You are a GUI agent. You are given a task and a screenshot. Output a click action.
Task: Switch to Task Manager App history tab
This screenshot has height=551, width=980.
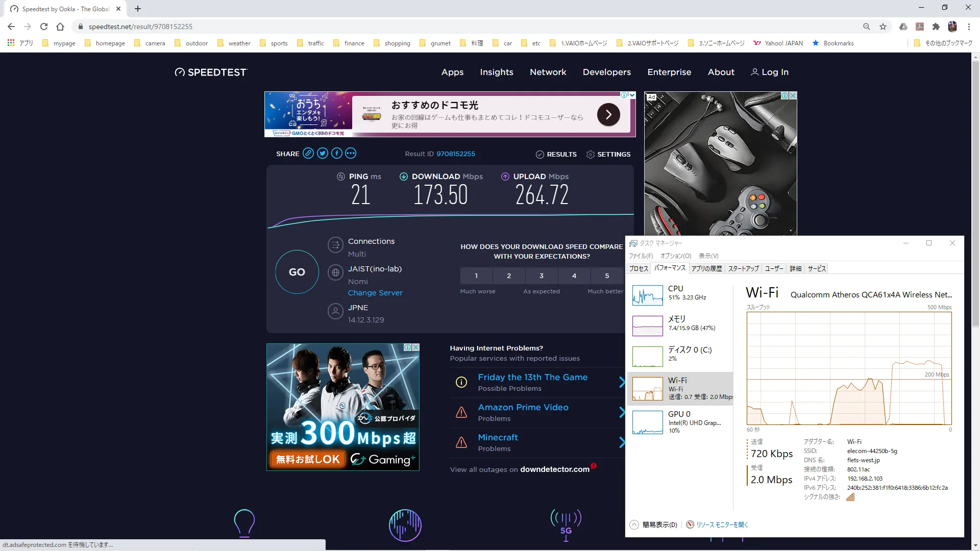tap(707, 268)
